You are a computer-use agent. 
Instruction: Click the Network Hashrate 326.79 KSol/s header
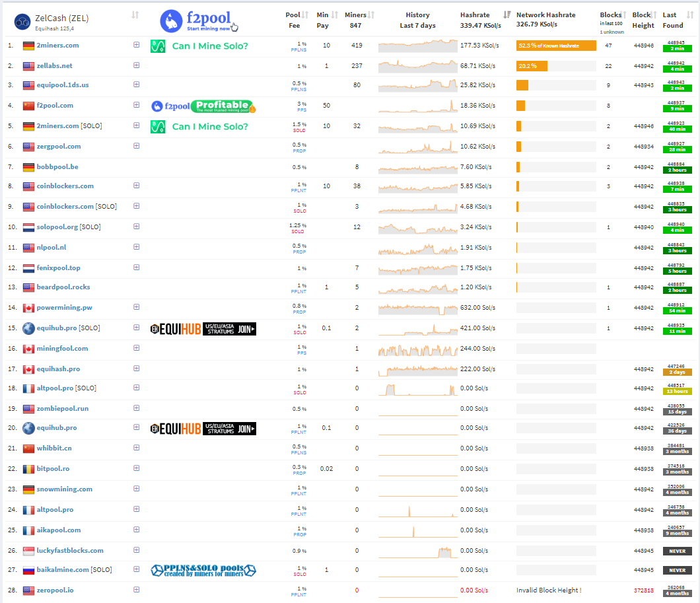click(546, 20)
